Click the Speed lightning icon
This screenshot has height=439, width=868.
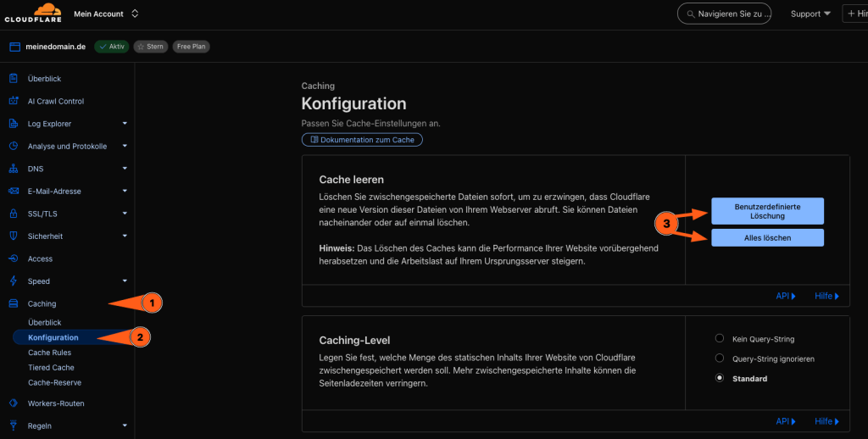14,281
